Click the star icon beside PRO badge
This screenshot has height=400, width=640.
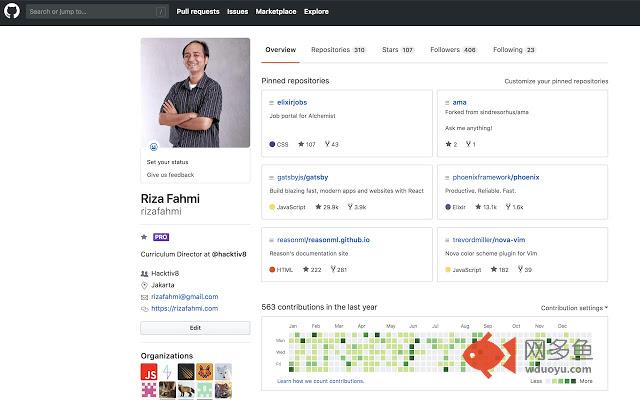point(144,237)
